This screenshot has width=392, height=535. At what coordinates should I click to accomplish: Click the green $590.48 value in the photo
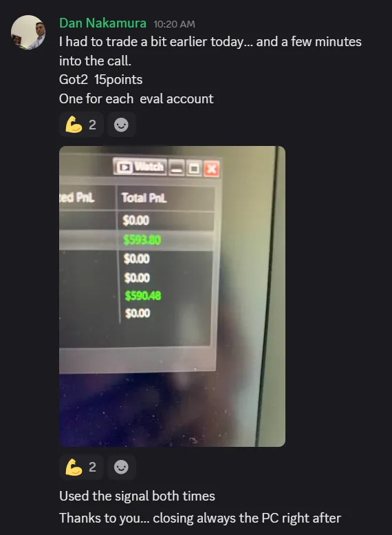[143, 295]
